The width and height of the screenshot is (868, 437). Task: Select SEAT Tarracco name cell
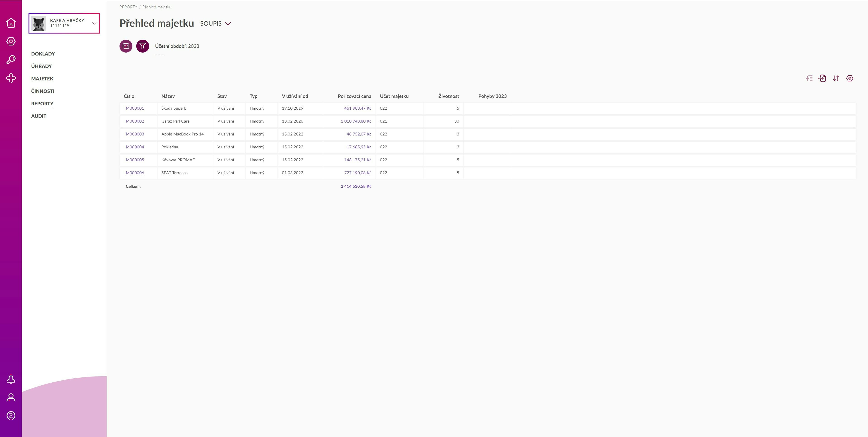point(185,173)
